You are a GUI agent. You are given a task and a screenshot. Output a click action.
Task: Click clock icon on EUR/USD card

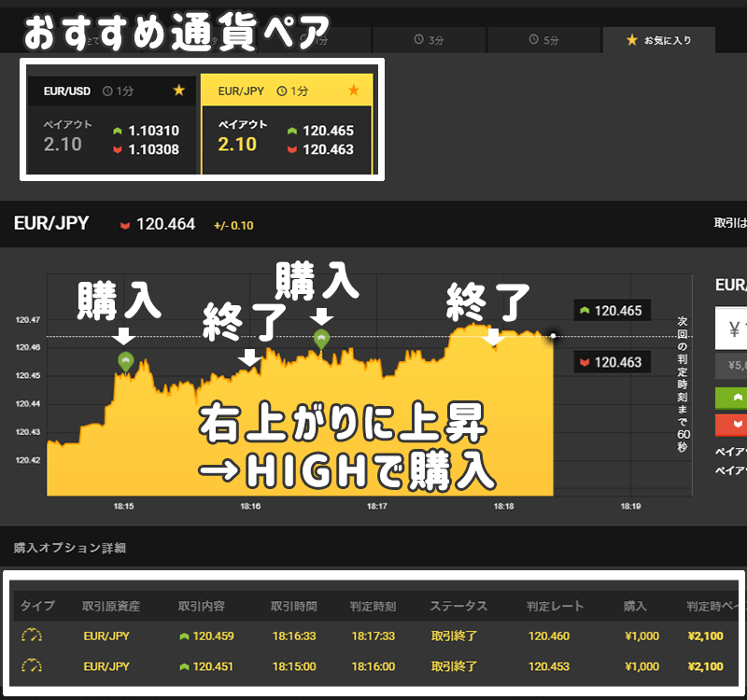pos(107,91)
